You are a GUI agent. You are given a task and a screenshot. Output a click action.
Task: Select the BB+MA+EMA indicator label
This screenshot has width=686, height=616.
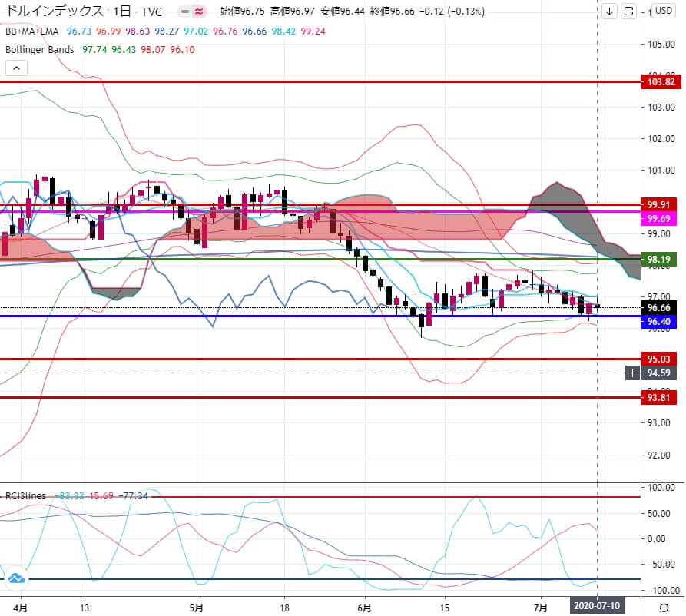pyautogui.click(x=31, y=31)
